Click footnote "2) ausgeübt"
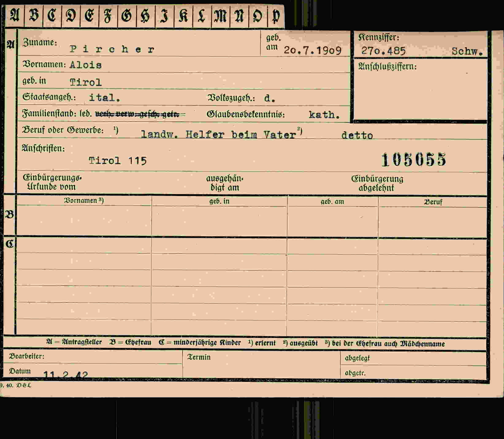This screenshot has width=504, height=439. point(300,343)
